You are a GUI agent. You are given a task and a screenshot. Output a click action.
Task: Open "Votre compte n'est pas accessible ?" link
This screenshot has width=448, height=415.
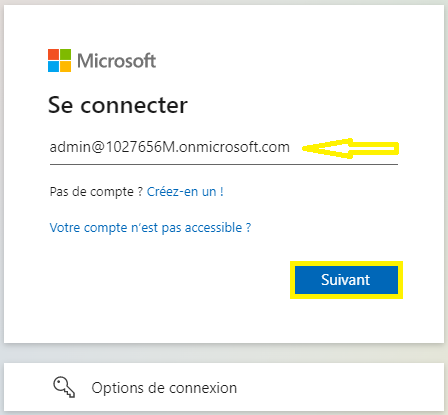coord(150,228)
